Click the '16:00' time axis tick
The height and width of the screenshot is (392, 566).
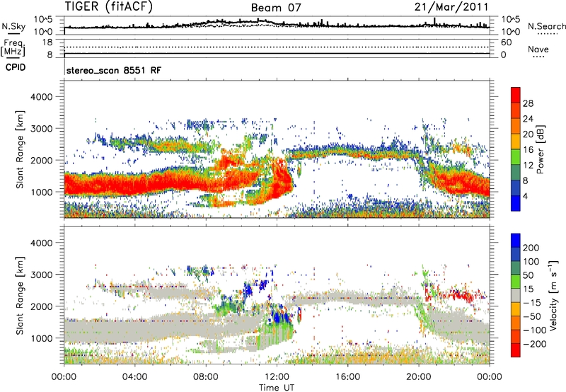(x=347, y=377)
